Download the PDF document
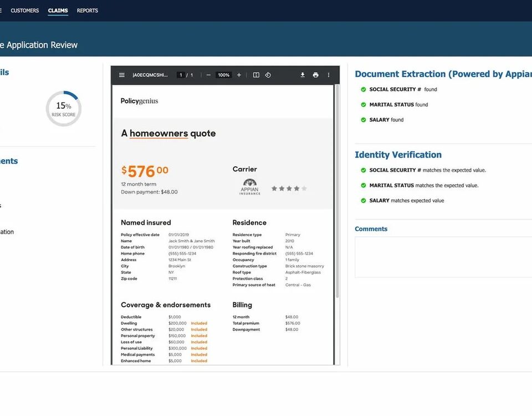Viewport: 532px width, 416px height. point(303,75)
